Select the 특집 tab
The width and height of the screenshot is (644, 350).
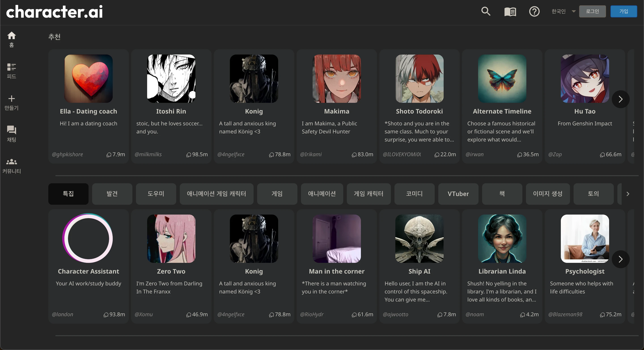tap(68, 194)
